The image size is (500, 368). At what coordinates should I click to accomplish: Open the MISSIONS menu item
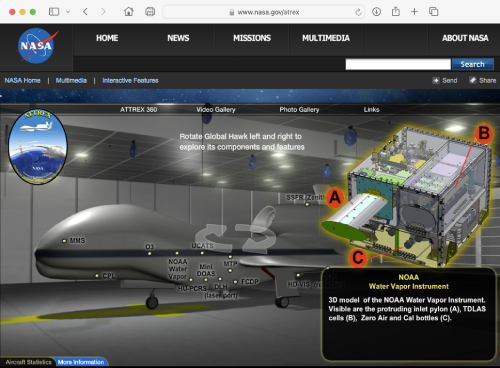tap(252, 38)
